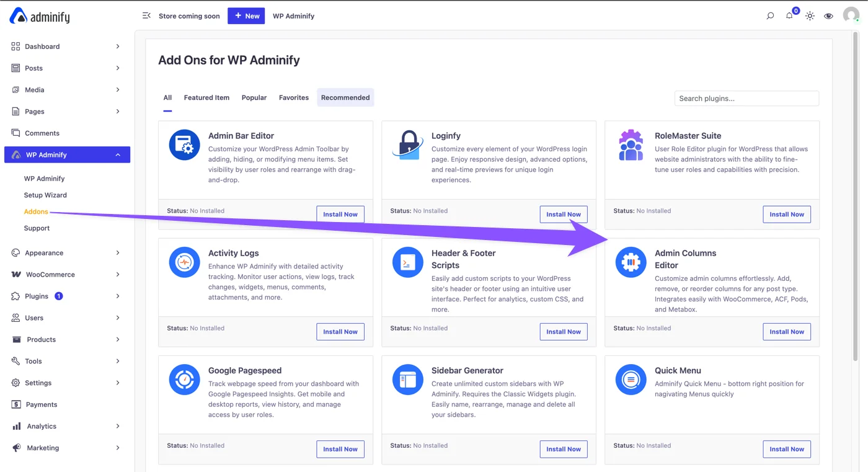Collapse the WP Adminify menu
The image size is (868, 472).
[x=66, y=154]
